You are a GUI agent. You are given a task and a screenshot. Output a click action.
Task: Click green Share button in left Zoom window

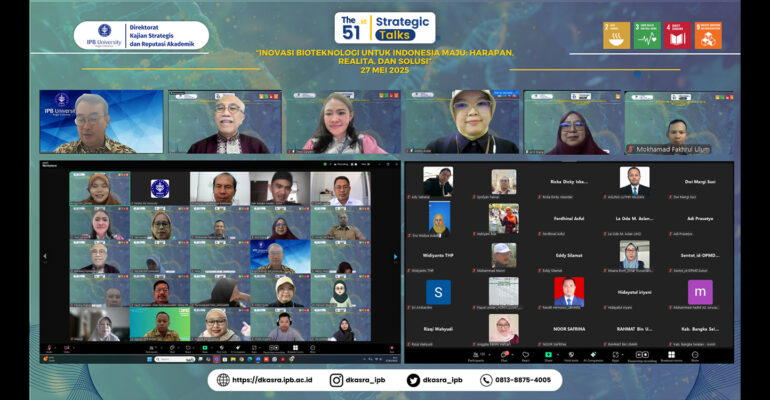coord(205,349)
